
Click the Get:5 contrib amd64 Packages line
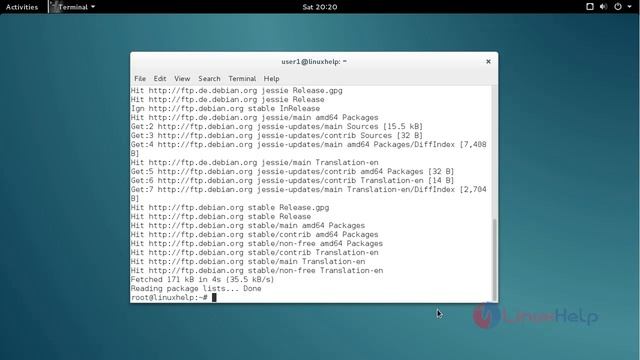pos(292,171)
